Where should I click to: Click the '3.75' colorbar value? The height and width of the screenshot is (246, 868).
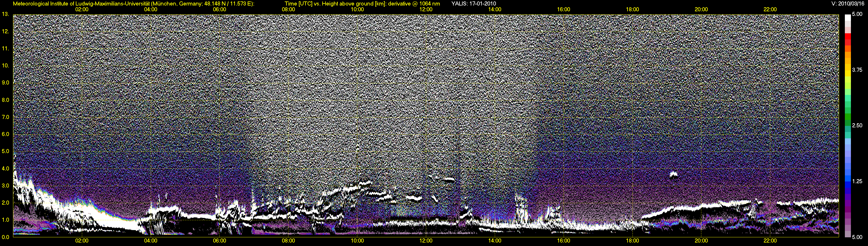[x=857, y=70]
